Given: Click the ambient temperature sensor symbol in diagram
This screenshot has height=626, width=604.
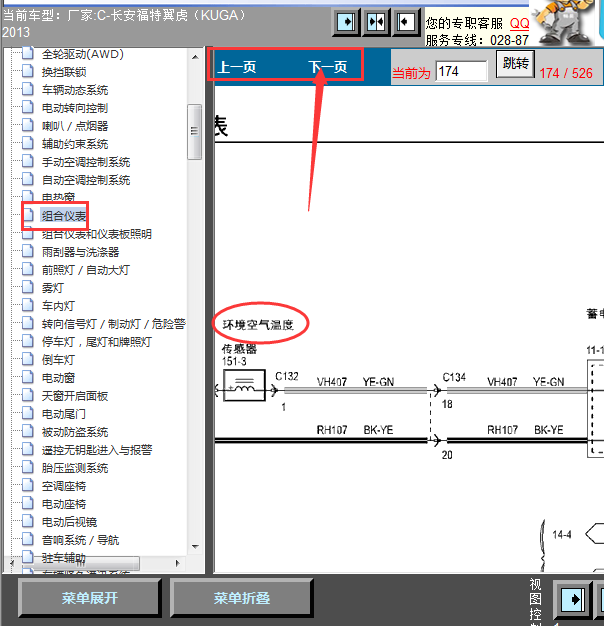Looking at the screenshot, I should [x=244, y=385].
